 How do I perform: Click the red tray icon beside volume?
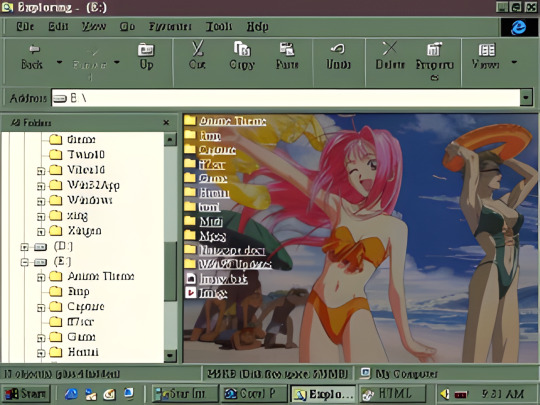click(x=461, y=394)
